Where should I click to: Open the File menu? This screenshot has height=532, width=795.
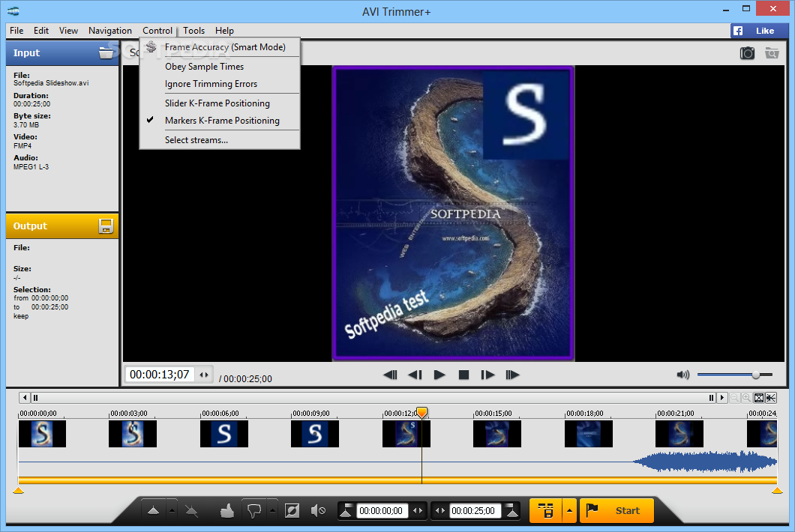[16, 31]
